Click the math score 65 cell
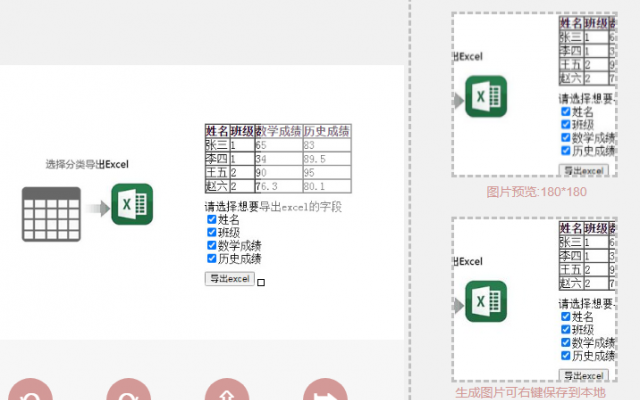 tap(279, 145)
